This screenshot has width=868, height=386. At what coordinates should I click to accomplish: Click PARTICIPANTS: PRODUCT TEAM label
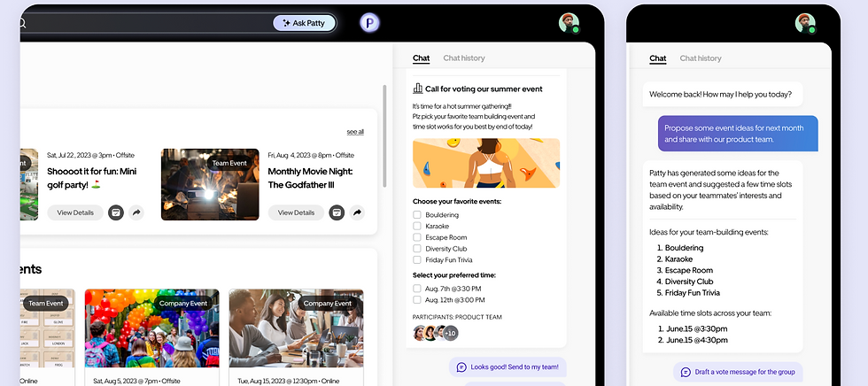pyautogui.click(x=457, y=318)
